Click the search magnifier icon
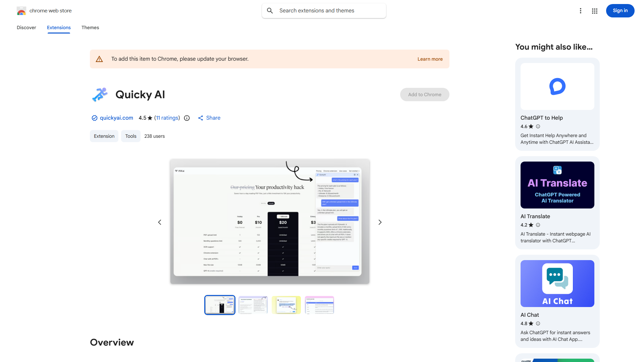 tap(270, 10)
